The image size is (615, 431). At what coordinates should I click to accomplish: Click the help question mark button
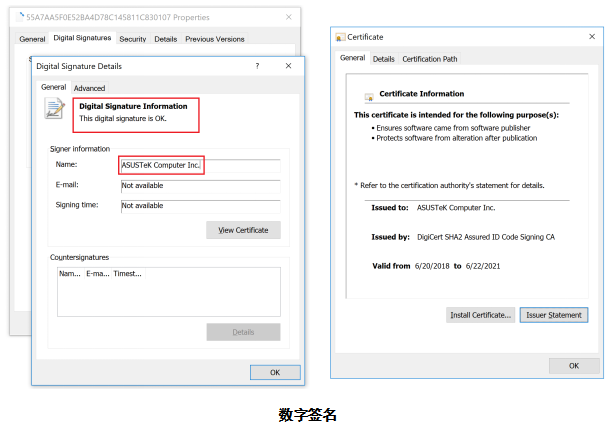coord(257,66)
